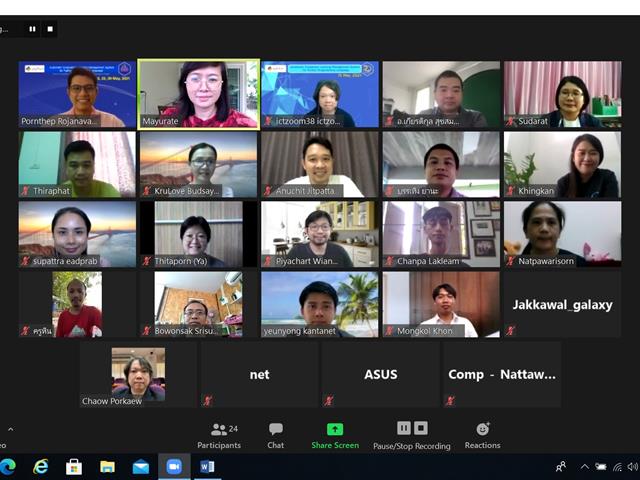640x480 pixels.
Task: Pause recording using top-left indicator button
Action: click(x=32, y=29)
